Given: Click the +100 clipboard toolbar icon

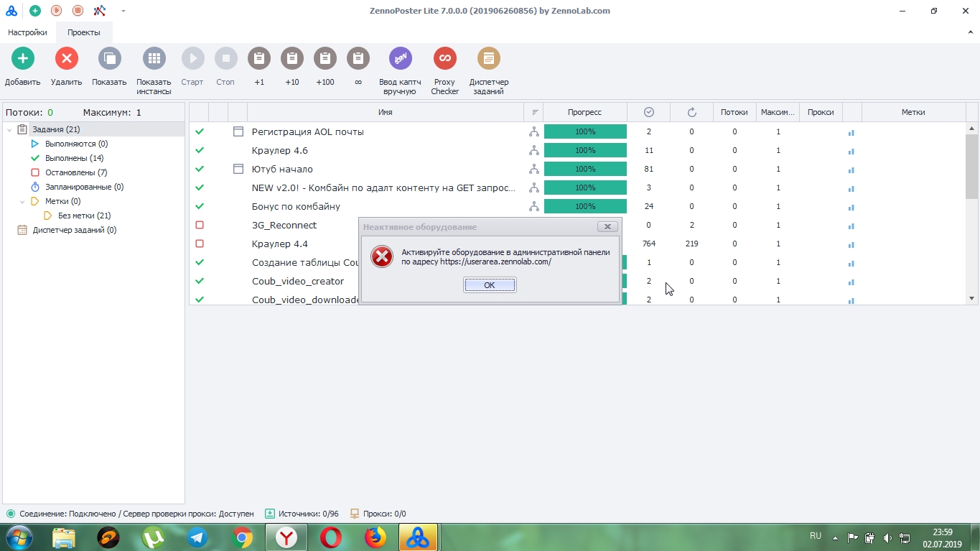Looking at the screenshot, I should pyautogui.click(x=325, y=58).
